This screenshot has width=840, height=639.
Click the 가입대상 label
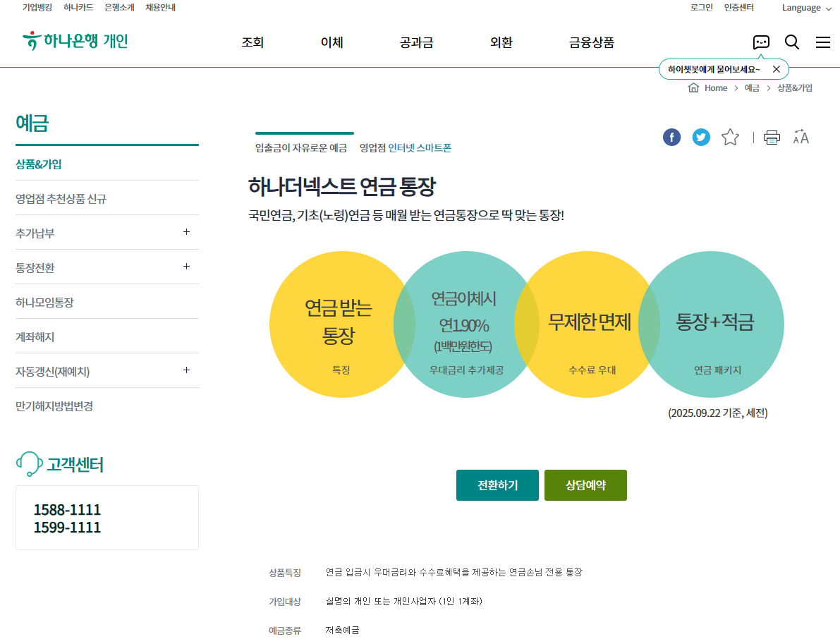coord(284,602)
